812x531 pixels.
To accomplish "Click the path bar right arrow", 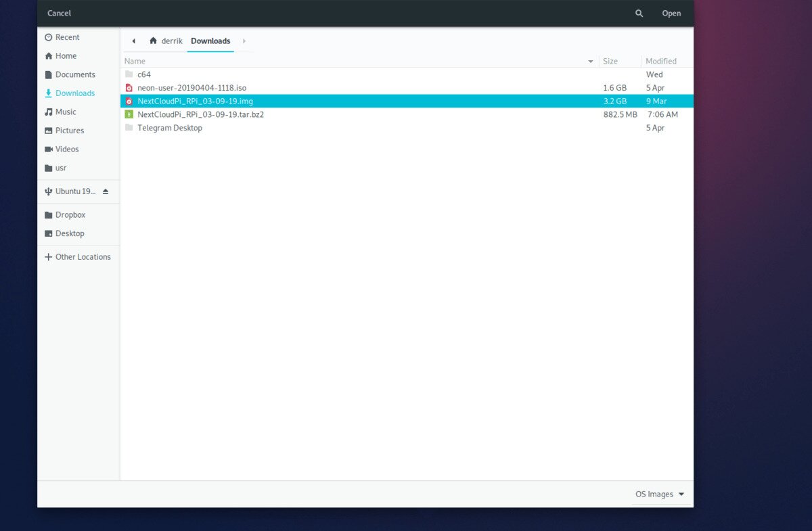I will click(244, 41).
